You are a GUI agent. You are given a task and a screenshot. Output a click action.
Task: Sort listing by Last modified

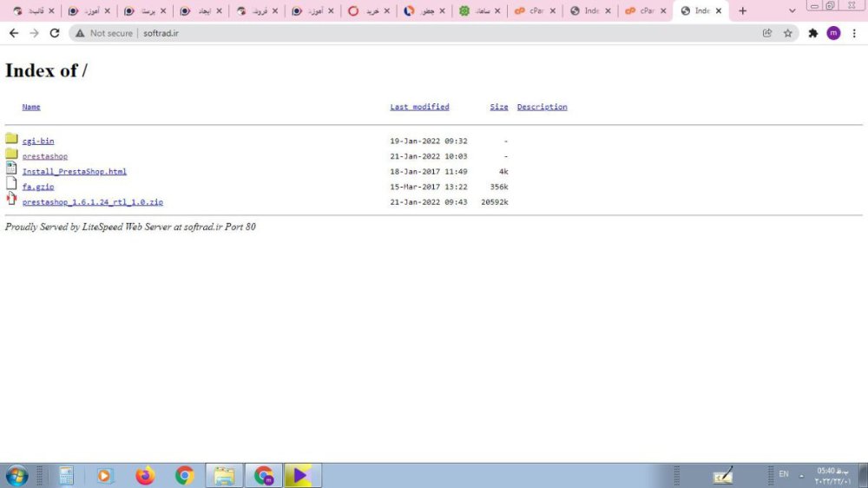tap(419, 107)
